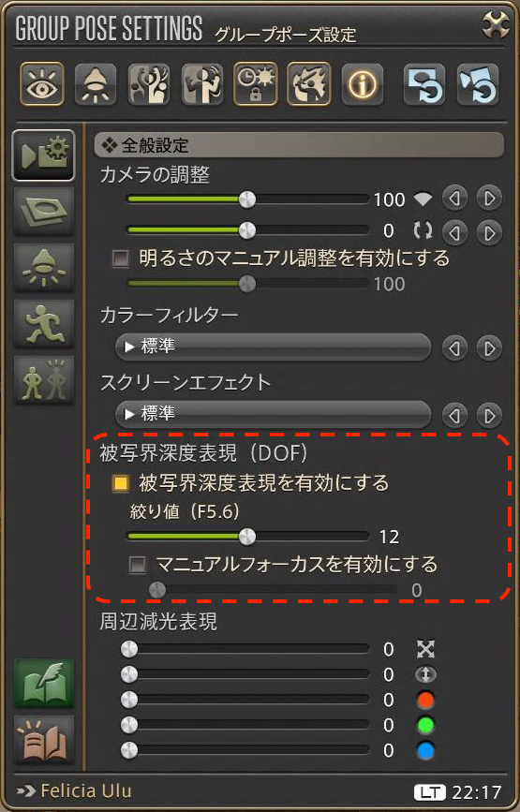The height and width of the screenshot is (812, 520).
Task: Click the red vignette color slider track
Action: 248,701
